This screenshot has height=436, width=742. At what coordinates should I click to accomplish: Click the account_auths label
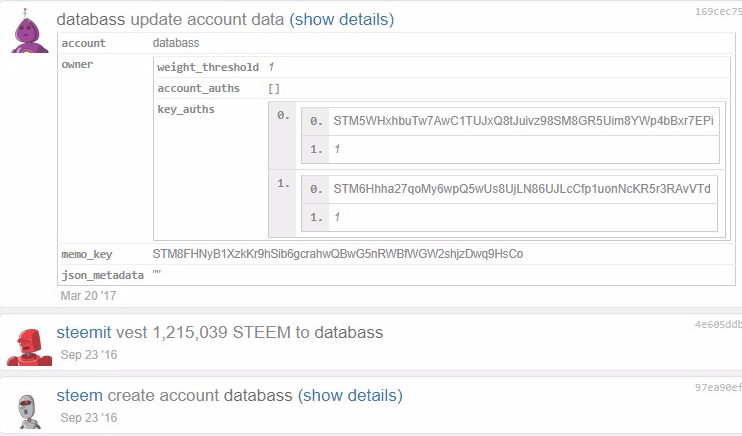click(199, 89)
